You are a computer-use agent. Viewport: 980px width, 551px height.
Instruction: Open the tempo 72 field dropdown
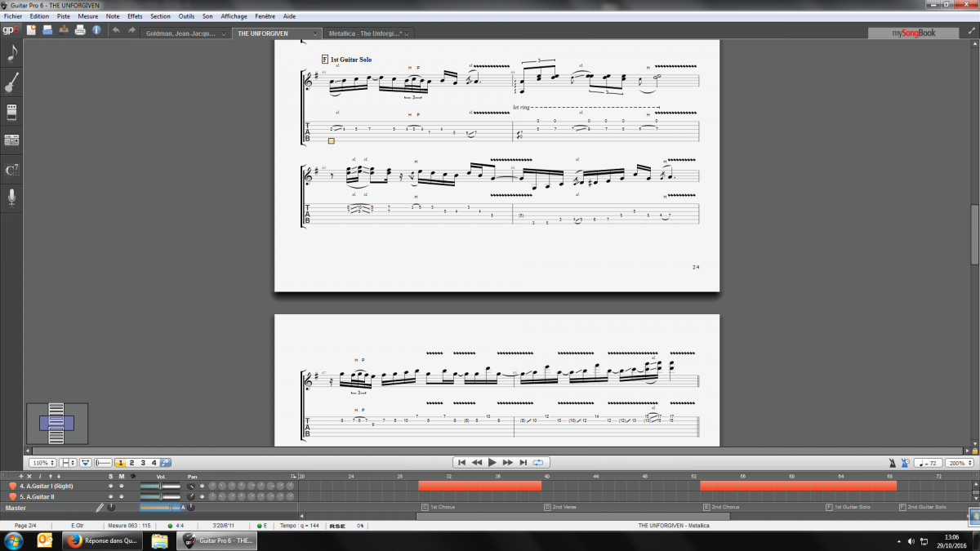[928, 463]
